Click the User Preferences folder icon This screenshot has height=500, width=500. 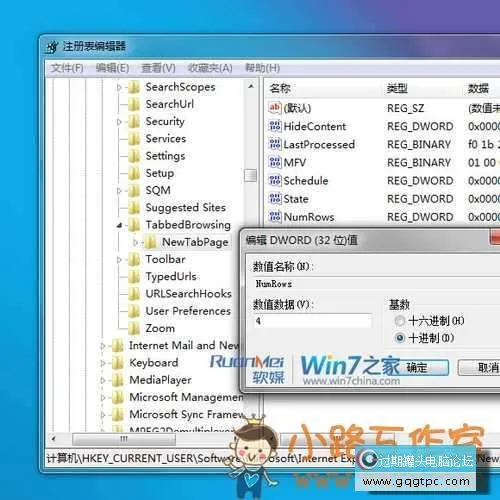[134, 311]
